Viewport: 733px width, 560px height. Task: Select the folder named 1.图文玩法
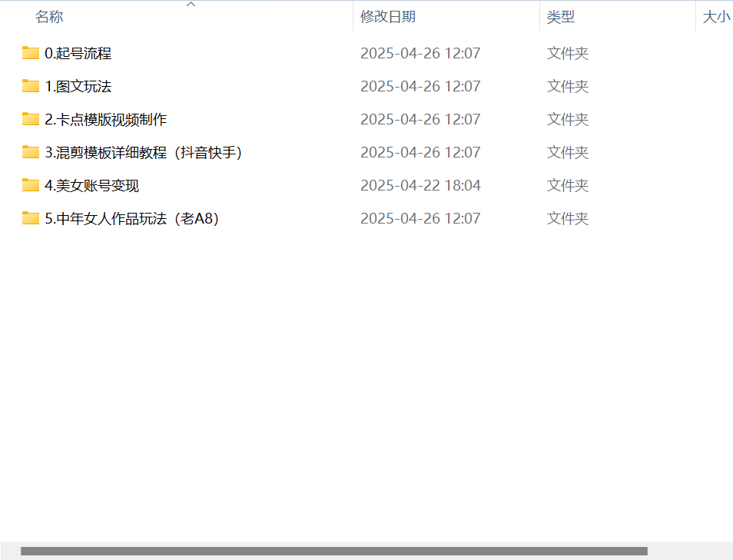pos(78,86)
